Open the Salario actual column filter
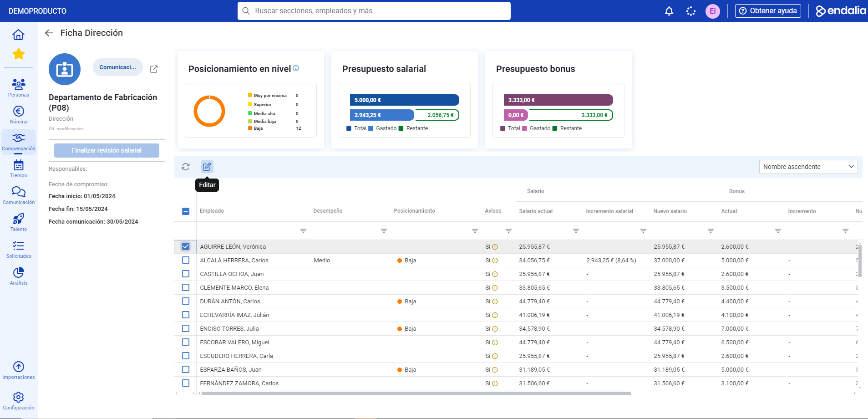The height and width of the screenshot is (419, 868). pos(576,231)
